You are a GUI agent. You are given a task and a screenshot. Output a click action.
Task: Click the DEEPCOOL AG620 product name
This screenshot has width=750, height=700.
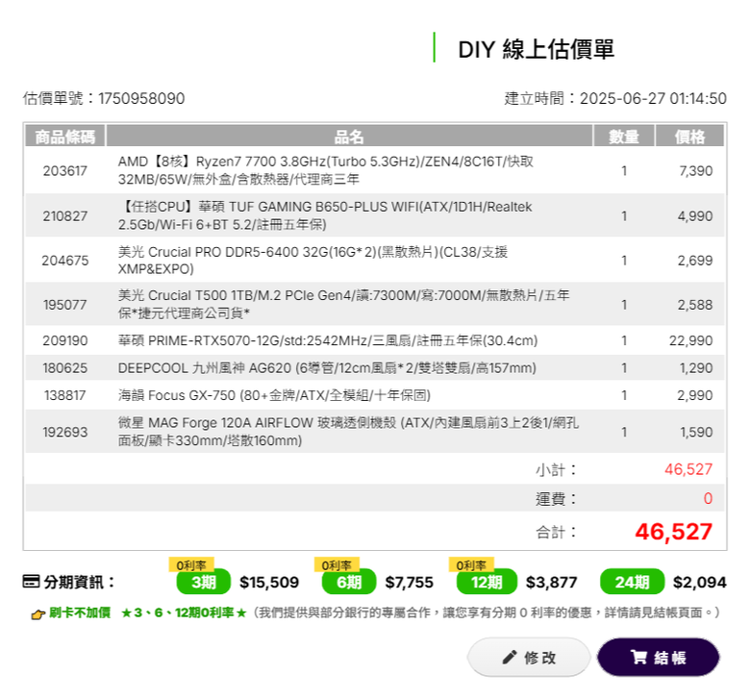tap(327, 368)
